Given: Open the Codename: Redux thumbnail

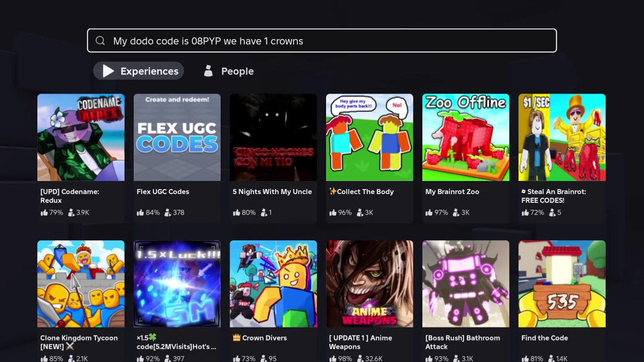Looking at the screenshot, I should coord(81,137).
